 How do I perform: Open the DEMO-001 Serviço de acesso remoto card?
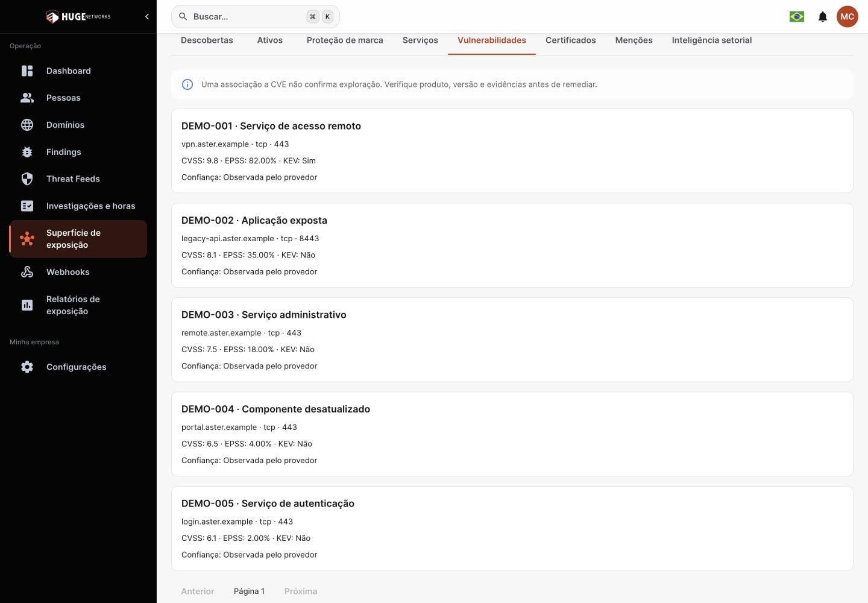click(x=512, y=151)
